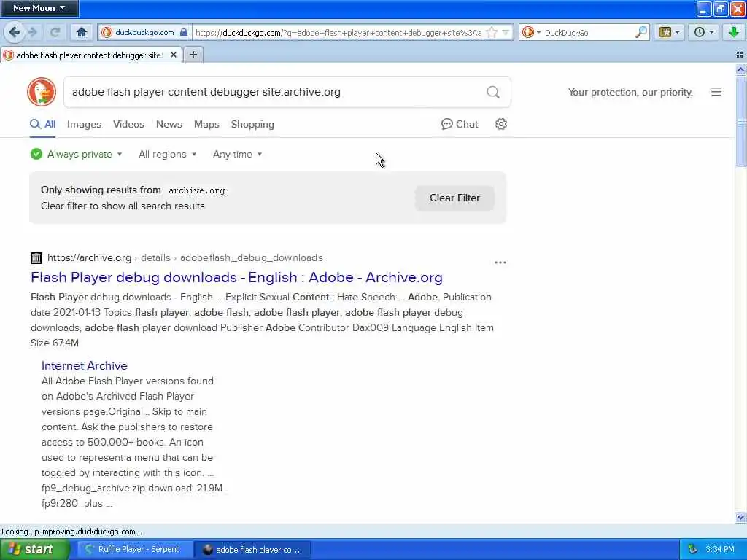Open the Internet Archive sublink
This screenshot has width=747, height=560.
tap(85, 366)
